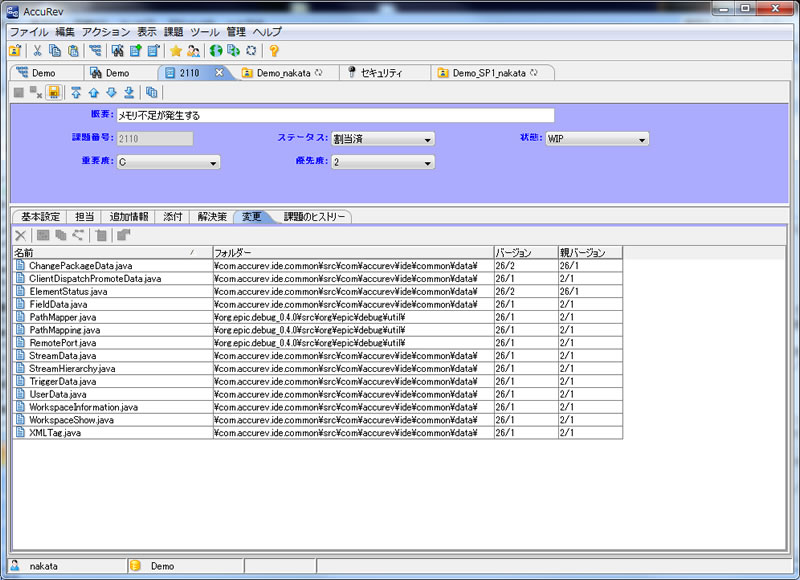The image size is (800, 580).
Task: Click the orange save floppy icon
Action: [x=54, y=92]
